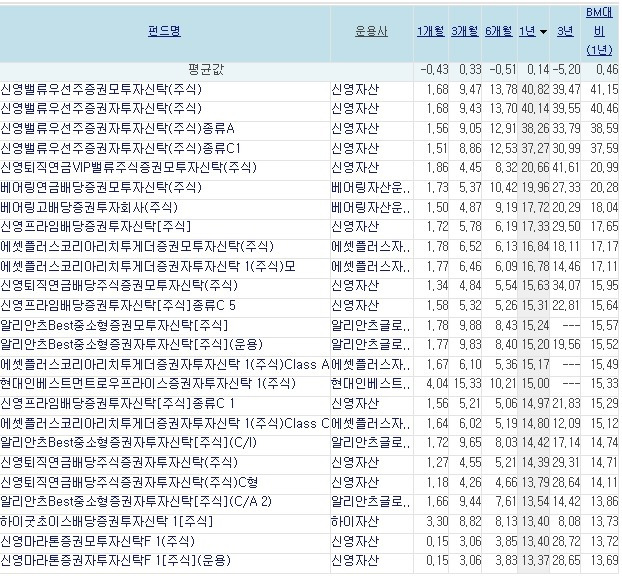The image size is (622, 576).
Task: Click 1개월 value 3,30 in 하이굿초이스 row
Action: click(437, 521)
